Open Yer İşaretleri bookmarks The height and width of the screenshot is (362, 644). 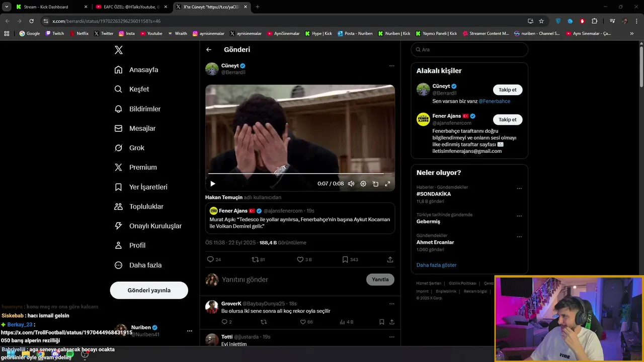pyautogui.click(x=141, y=187)
